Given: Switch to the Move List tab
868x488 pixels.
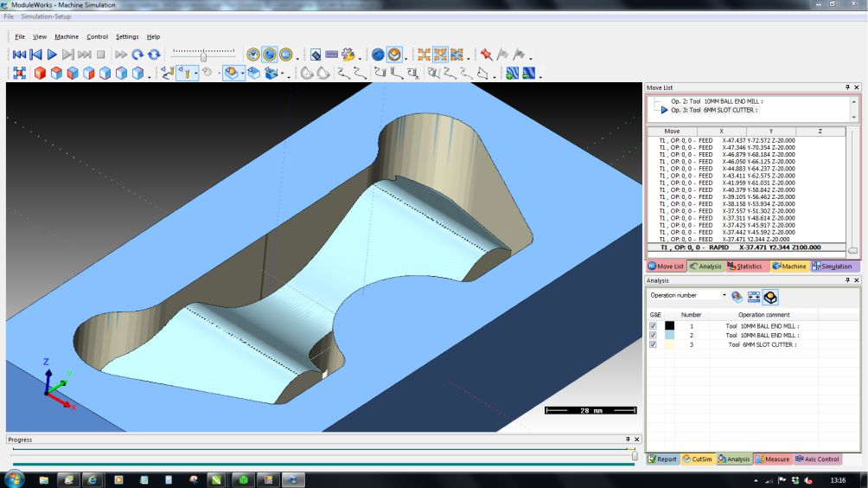Looking at the screenshot, I should (x=667, y=266).
